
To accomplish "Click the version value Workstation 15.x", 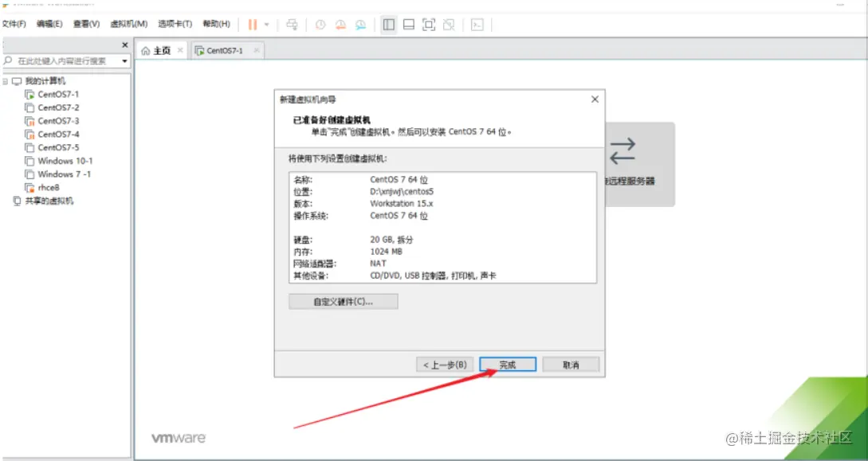I will pyautogui.click(x=403, y=203).
